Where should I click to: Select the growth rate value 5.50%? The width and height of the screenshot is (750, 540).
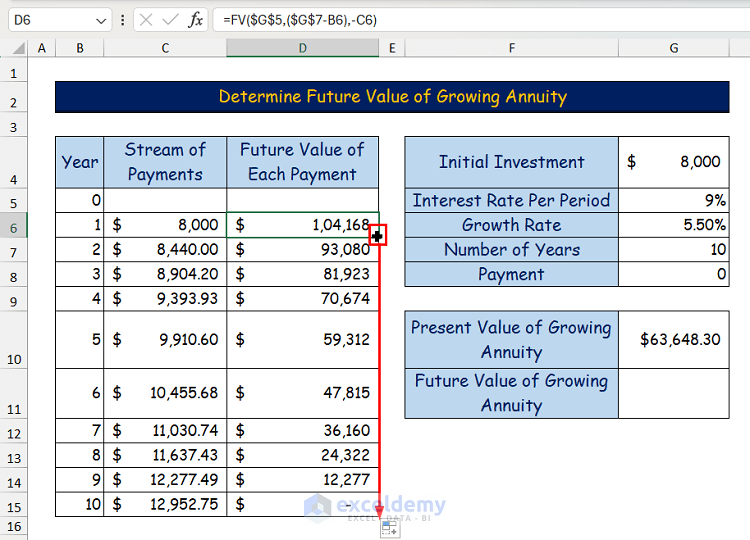tap(674, 225)
